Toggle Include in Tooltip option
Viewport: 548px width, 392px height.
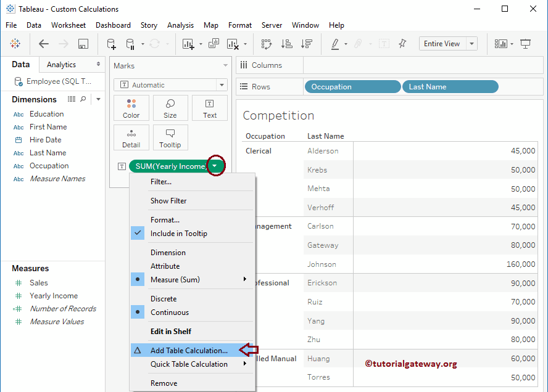178,234
